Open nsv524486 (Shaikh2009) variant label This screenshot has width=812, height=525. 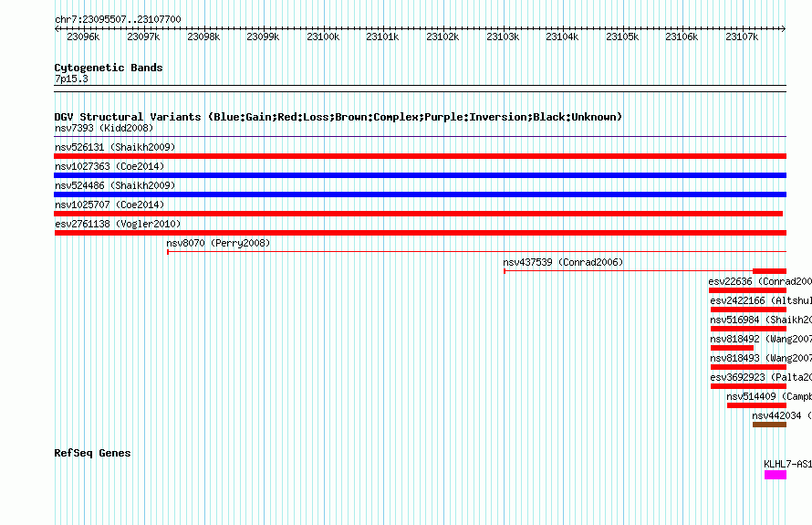(x=115, y=185)
